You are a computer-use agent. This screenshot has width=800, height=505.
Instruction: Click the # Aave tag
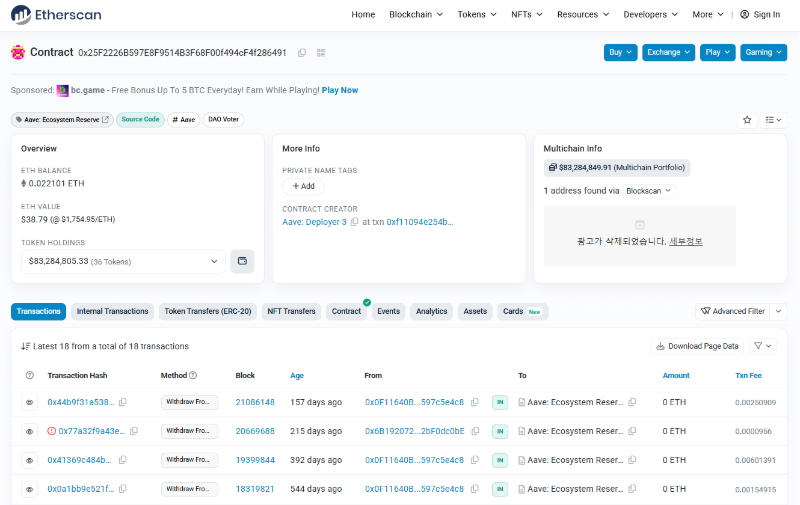184,119
